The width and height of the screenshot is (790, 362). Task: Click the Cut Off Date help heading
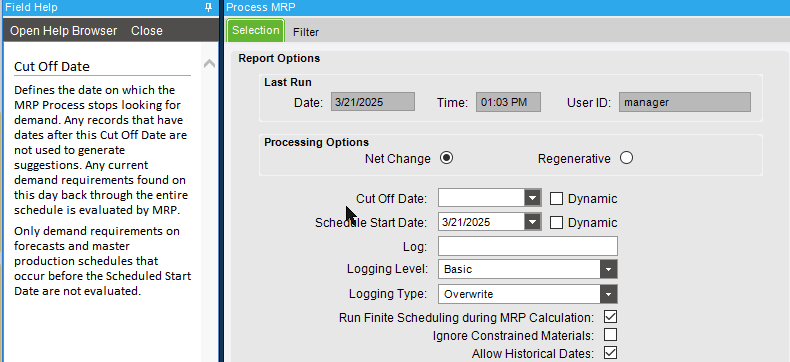point(51,66)
